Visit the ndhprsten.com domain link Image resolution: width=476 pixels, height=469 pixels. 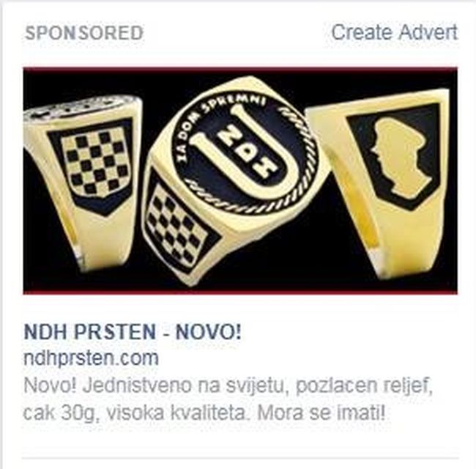tap(91, 358)
